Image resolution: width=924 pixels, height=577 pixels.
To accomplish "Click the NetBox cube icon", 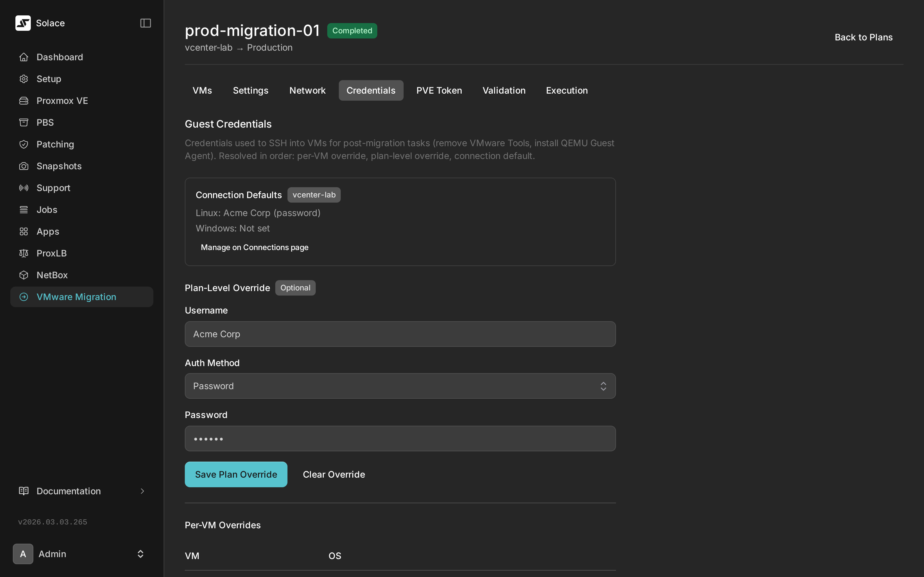I will [24, 275].
